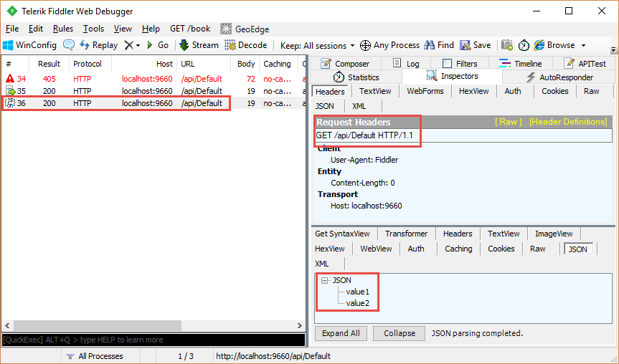Open the Edit menu
Image resolution: width=619 pixels, height=364 pixels.
(x=36, y=29)
